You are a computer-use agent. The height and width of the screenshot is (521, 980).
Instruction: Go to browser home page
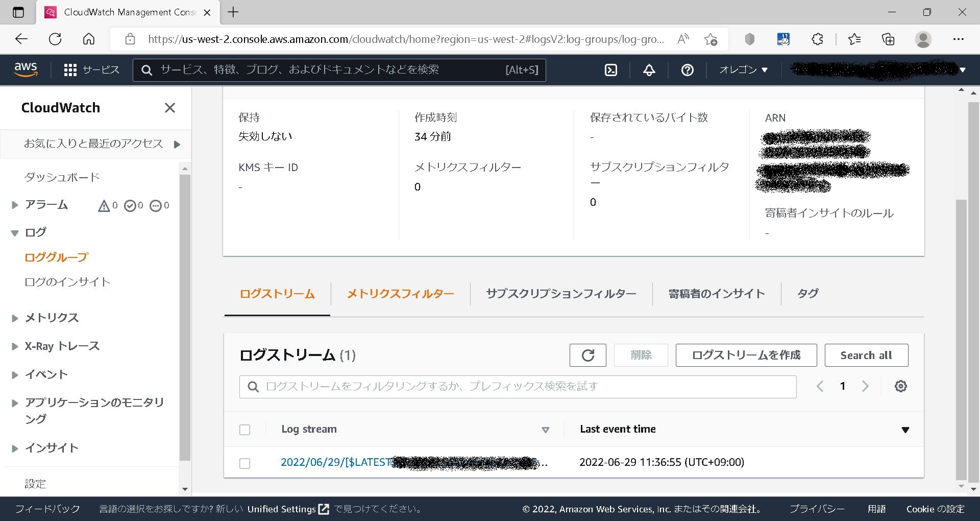[x=89, y=39]
